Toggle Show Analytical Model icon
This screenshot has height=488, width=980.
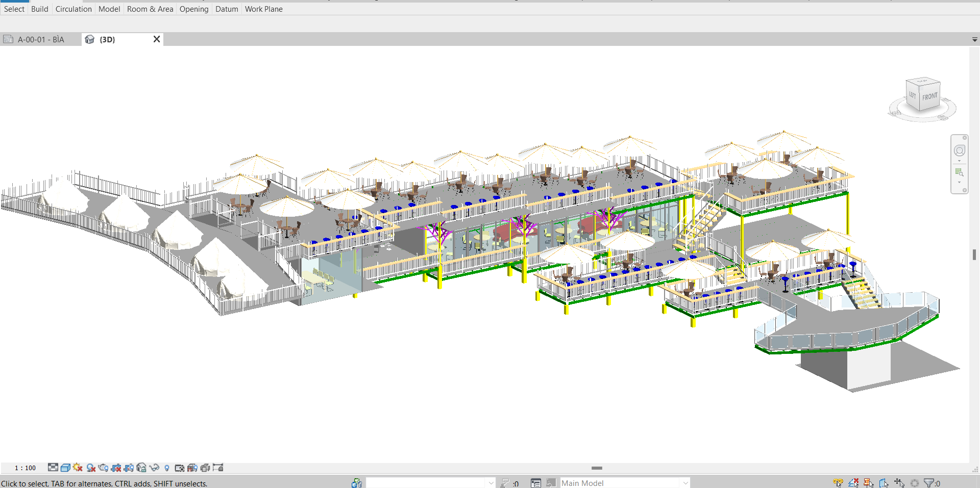(192, 467)
